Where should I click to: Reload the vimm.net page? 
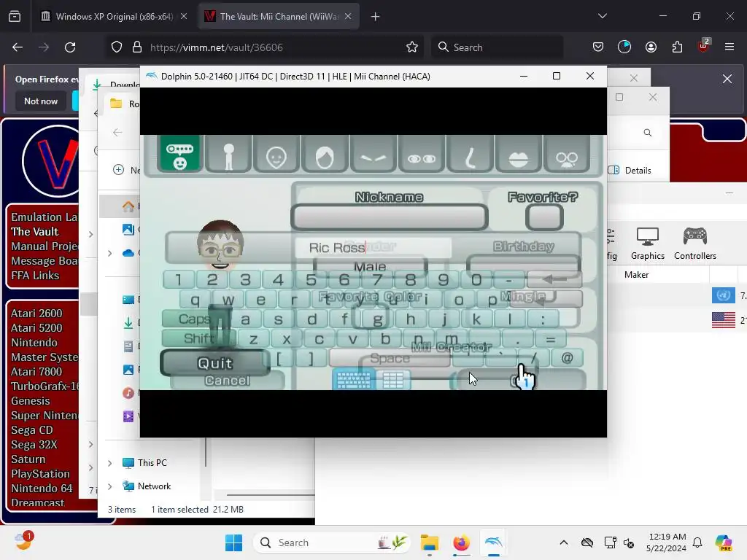pyautogui.click(x=70, y=47)
